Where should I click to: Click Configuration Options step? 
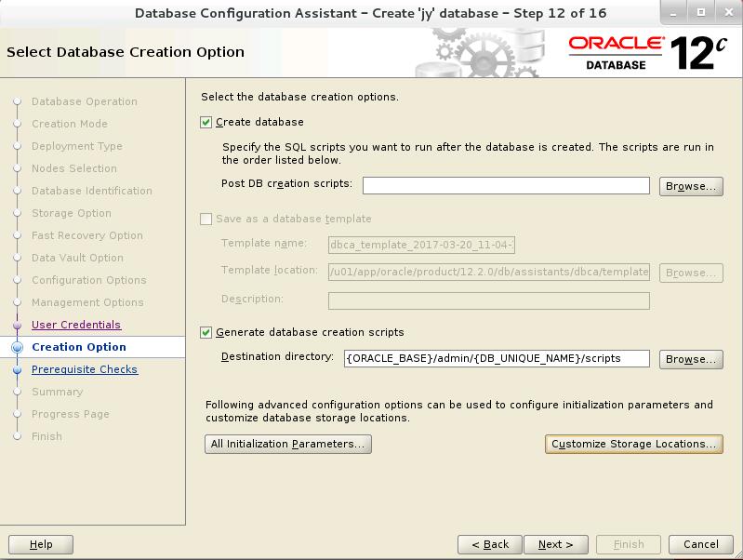[89, 280]
